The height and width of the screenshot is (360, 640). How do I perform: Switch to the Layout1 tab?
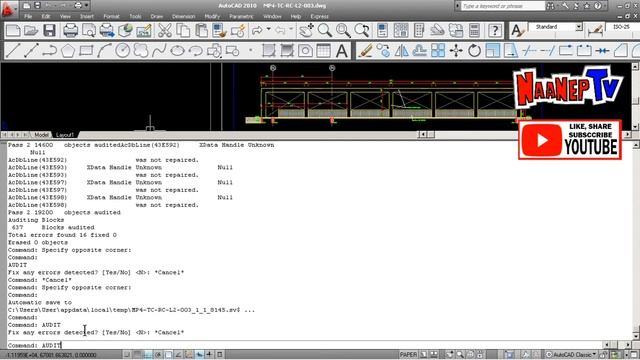point(65,135)
